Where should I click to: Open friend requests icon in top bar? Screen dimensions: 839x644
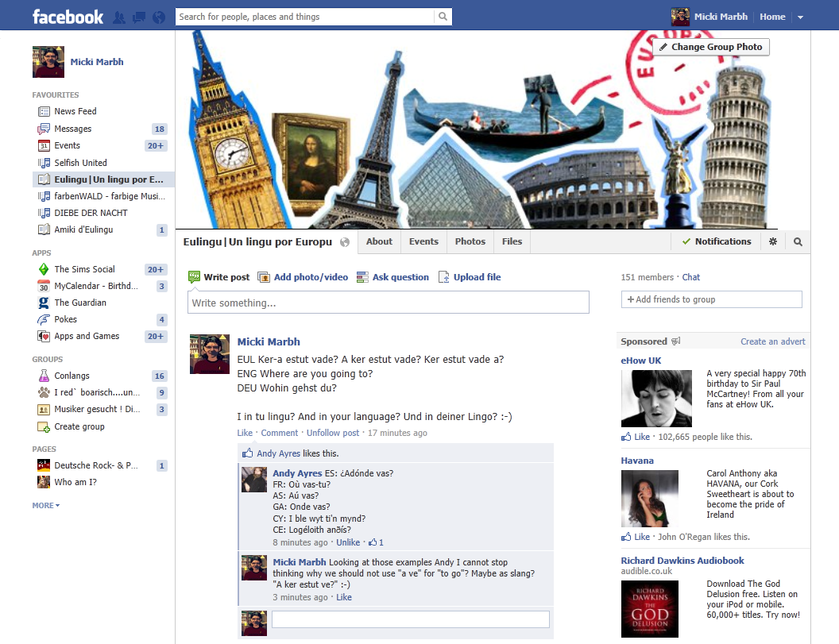pyautogui.click(x=119, y=17)
